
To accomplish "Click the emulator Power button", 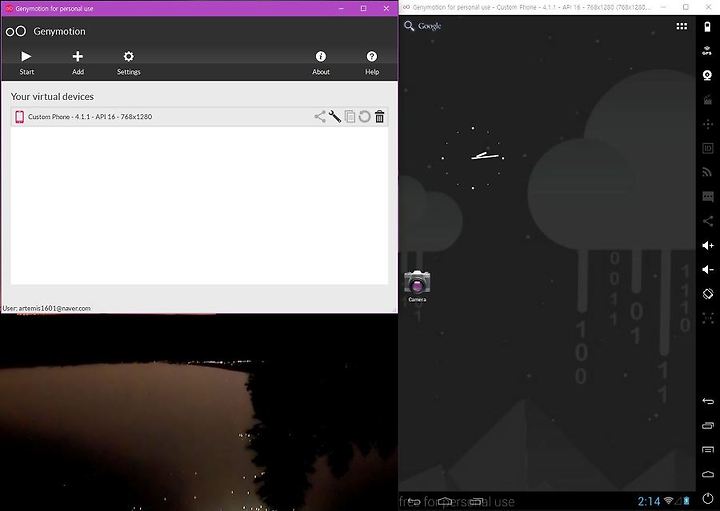I will (x=708, y=498).
